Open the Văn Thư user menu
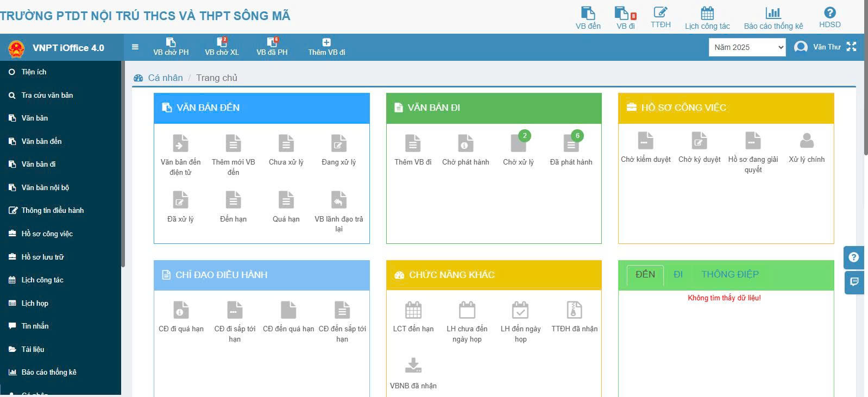This screenshot has height=397, width=868. (818, 47)
